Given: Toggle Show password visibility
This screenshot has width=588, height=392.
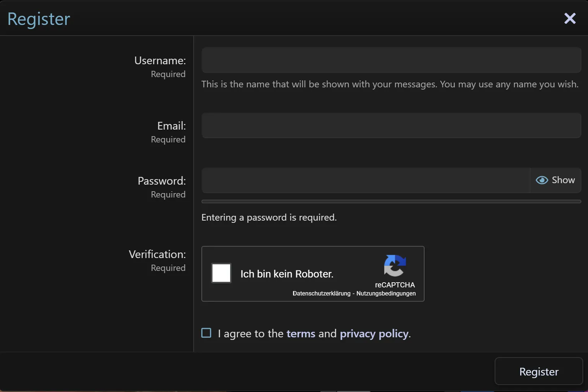Looking at the screenshot, I should [555, 180].
